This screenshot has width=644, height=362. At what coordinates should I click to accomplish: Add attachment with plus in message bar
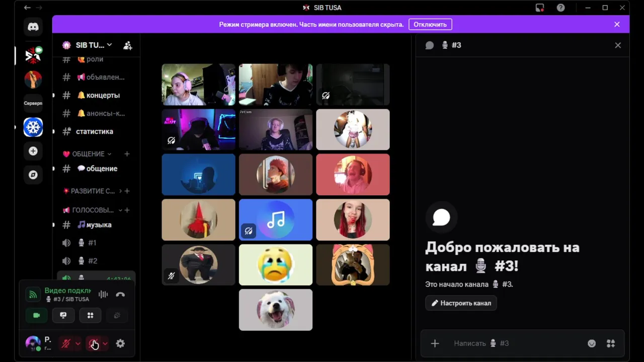[x=435, y=343]
